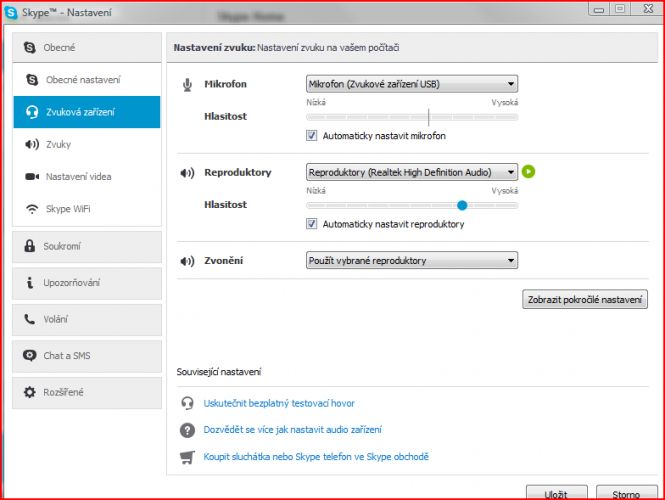Expand the Upozorňování section
665x500 pixels.
click(x=87, y=282)
